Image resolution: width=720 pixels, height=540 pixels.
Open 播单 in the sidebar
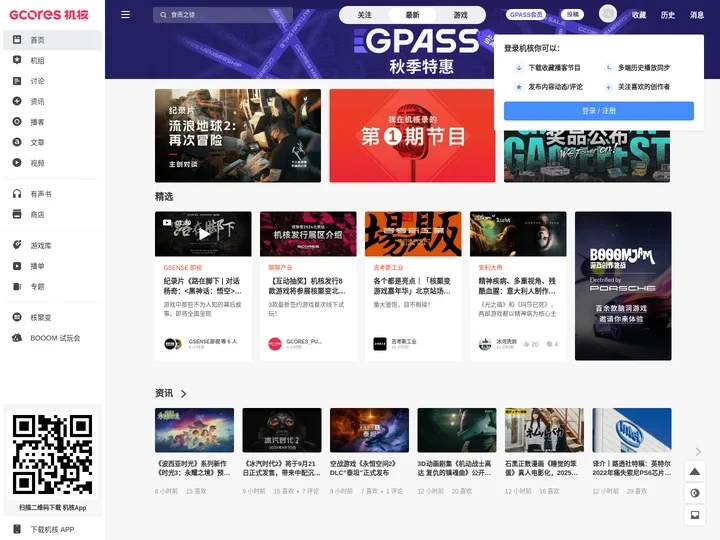52,266
